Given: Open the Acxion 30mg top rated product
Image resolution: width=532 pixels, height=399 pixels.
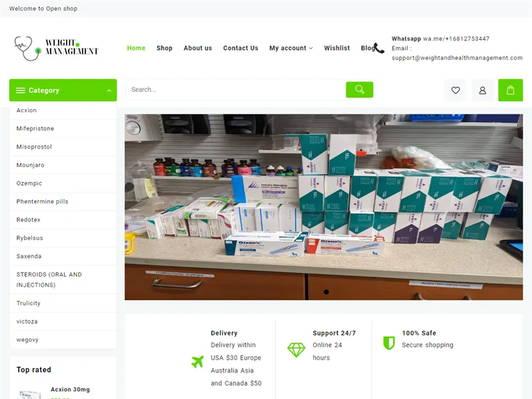Looking at the screenshot, I should tap(70, 390).
